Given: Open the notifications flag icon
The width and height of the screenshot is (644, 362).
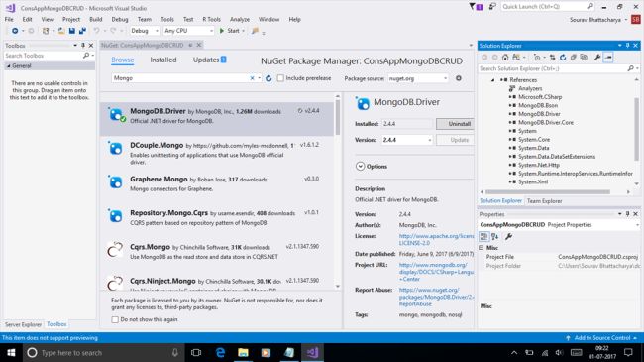Looking at the screenshot, I should coord(476,7).
